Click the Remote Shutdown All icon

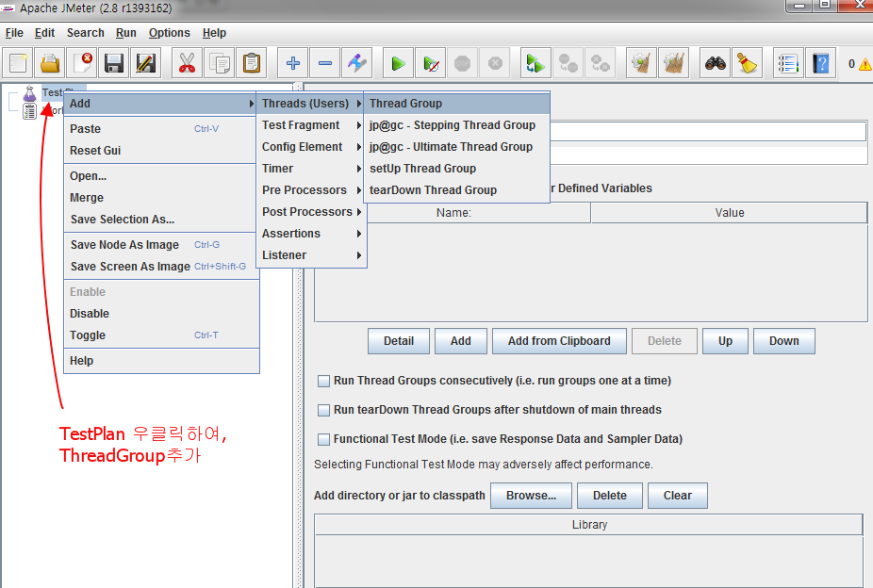[600, 63]
